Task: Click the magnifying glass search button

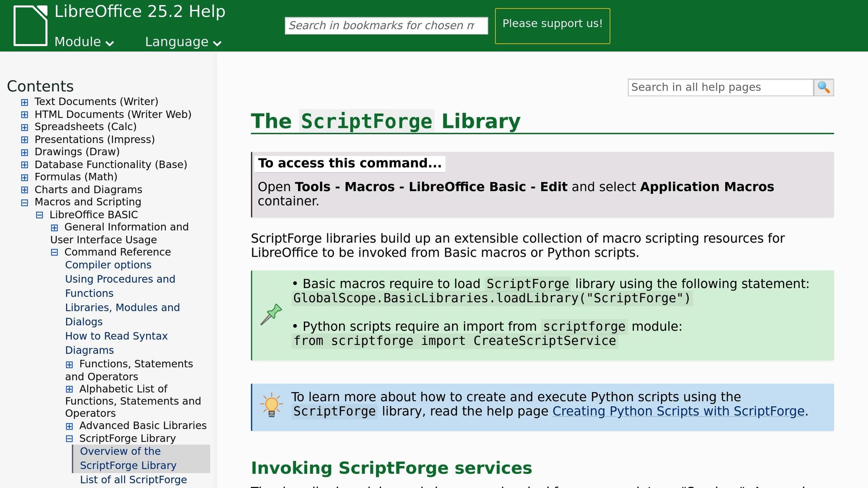Action: click(x=823, y=87)
